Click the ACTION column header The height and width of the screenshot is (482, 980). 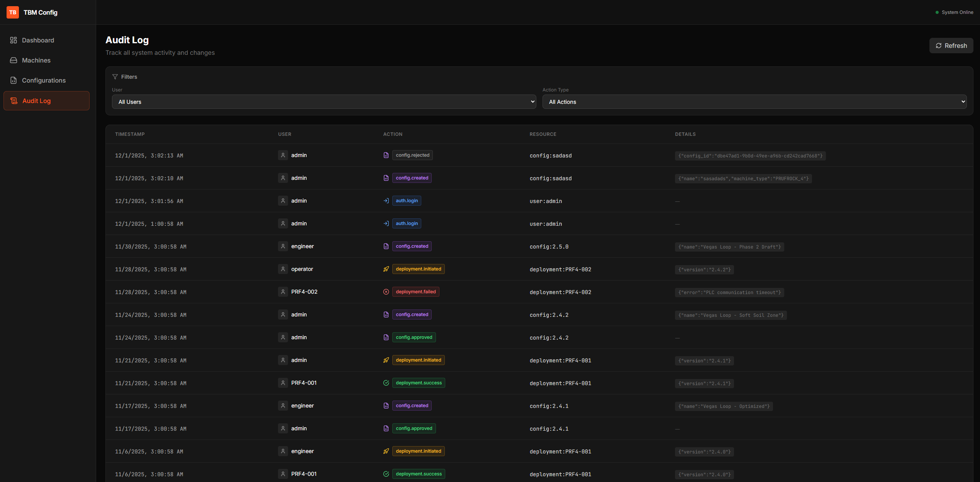(393, 134)
